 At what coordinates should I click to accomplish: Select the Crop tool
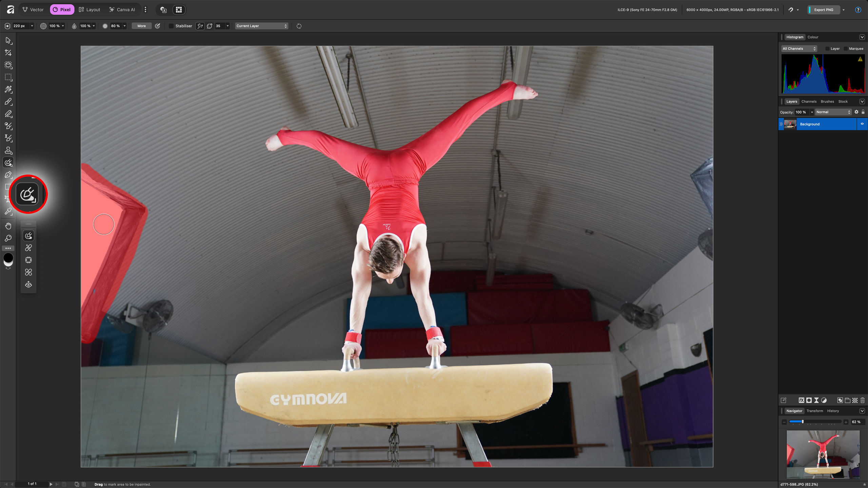click(8, 53)
